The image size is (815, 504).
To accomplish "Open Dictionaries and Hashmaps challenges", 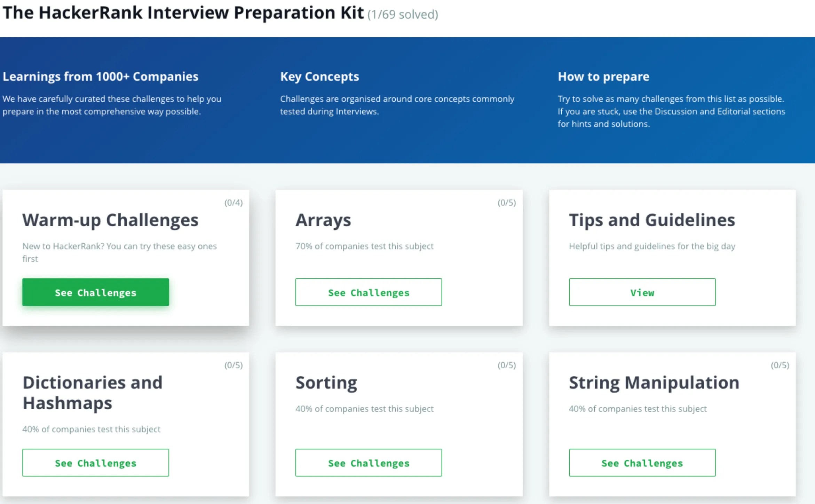I will [96, 463].
